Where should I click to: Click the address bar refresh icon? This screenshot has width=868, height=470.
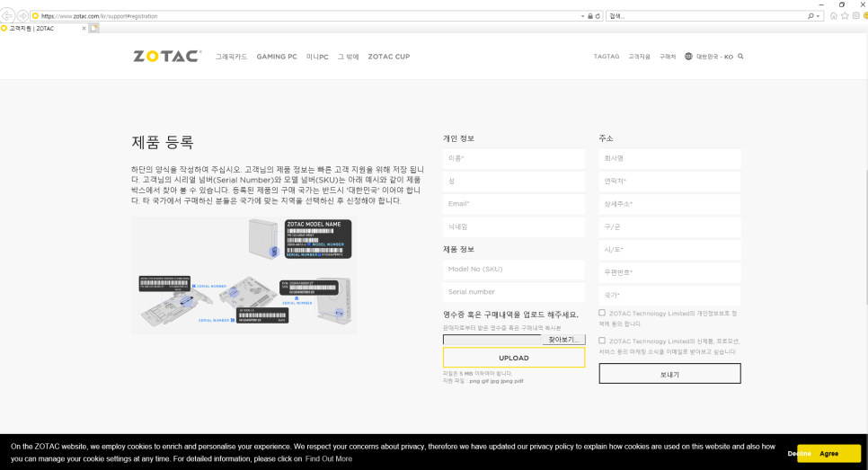click(x=598, y=16)
